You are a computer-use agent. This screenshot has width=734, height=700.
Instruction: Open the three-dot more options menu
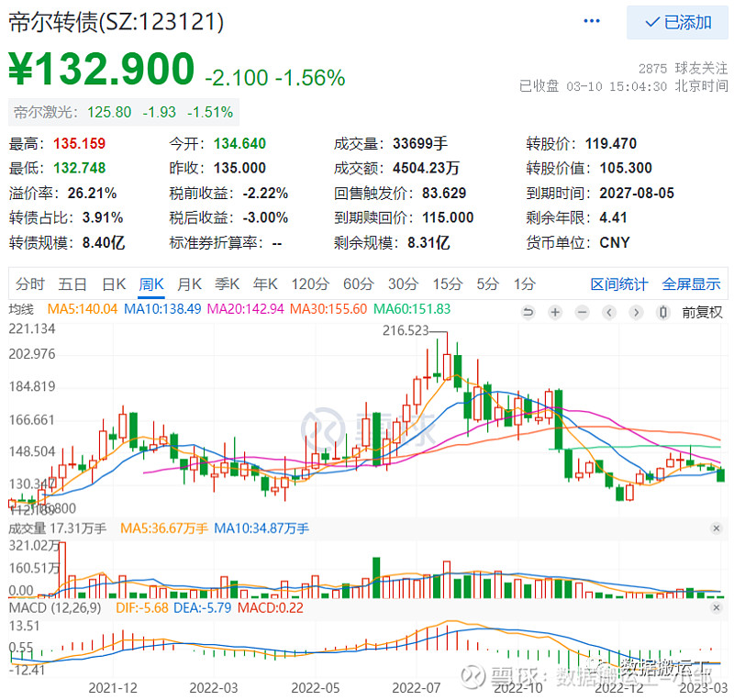[592, 21]
